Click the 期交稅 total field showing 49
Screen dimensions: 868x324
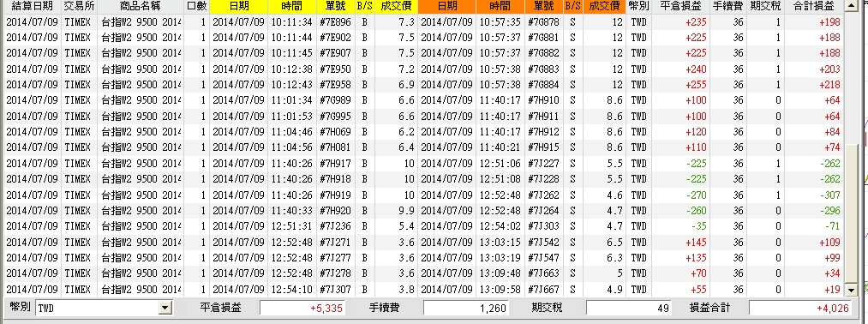[630, 308]
